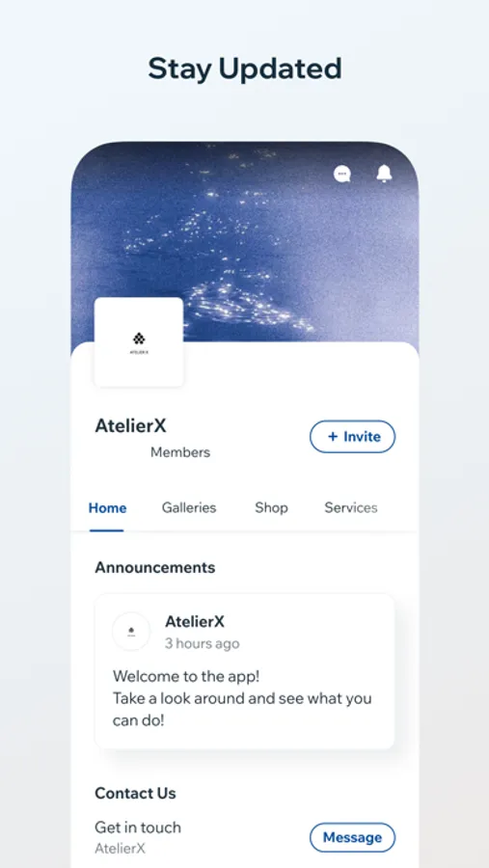Select the Home tab
Screen dimensions: 489x868
pyautogui.click(x=107, y=507)
